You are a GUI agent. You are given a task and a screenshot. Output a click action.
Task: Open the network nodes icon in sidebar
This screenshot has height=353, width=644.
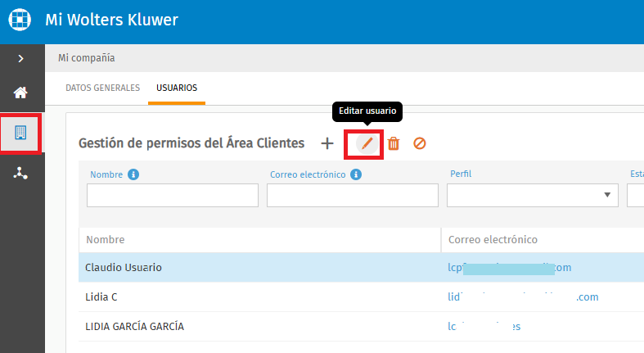coord(20,174)
